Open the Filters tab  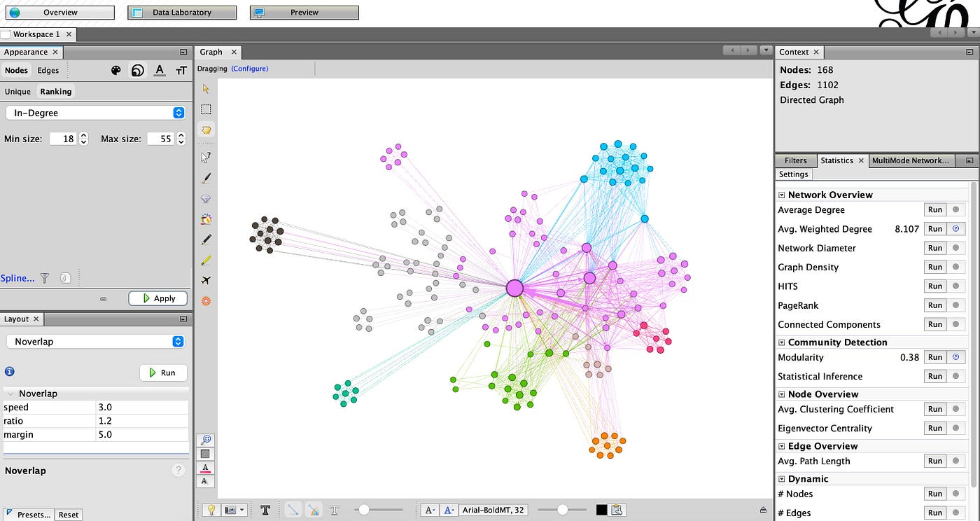pos(795,160)
